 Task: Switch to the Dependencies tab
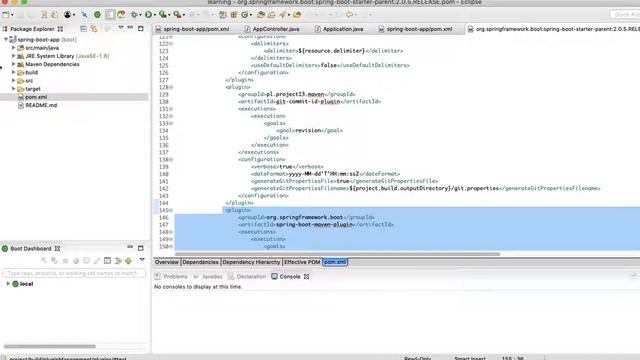pos(200,262)
